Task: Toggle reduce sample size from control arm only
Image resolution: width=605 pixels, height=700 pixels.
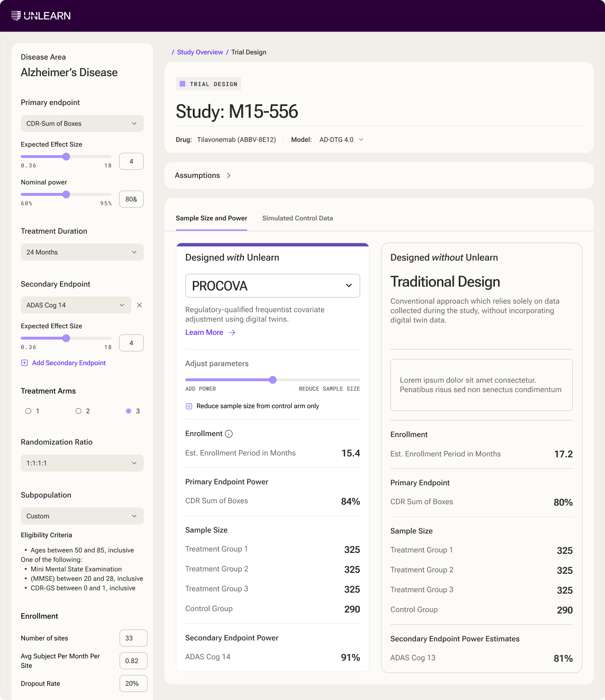Action: pyautogui.click(x=189, y=406)
